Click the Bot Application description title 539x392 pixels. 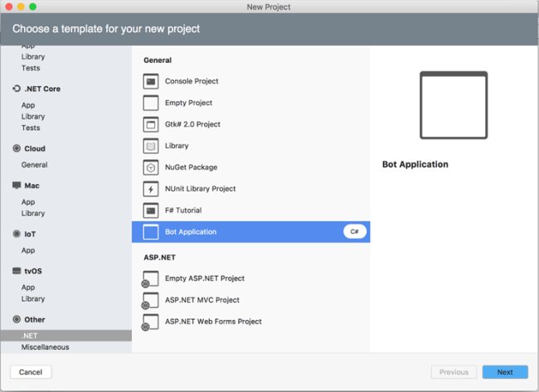click(x=415, y=164)
